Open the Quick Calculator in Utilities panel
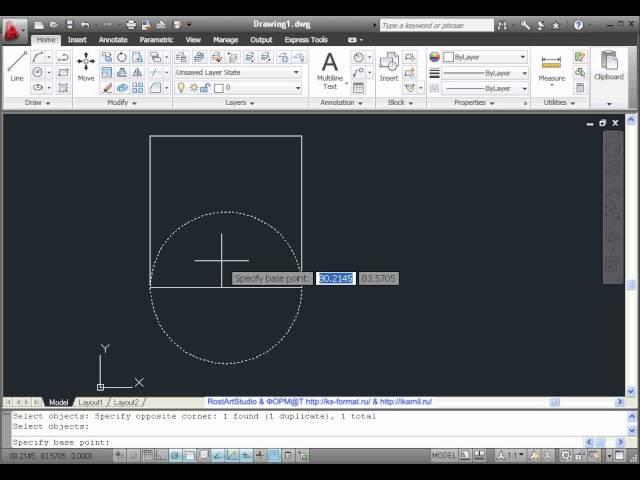Image resolution: width=640 pixels, height=480 pixels. (x=580, y=88)
